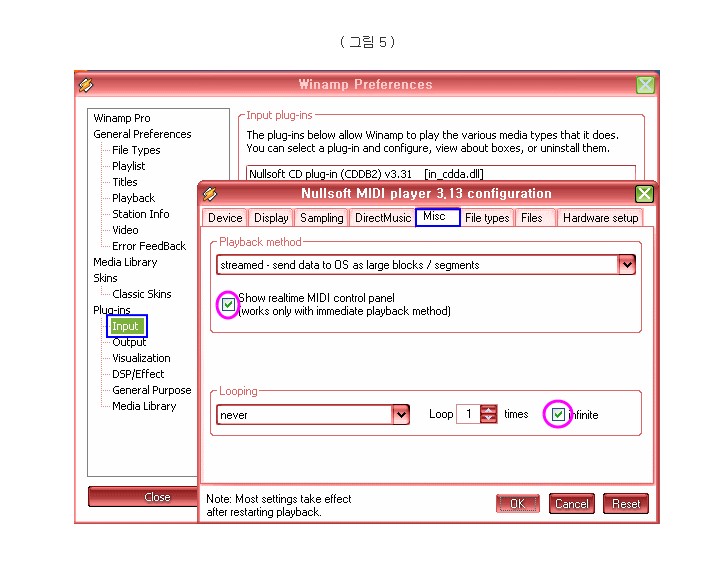Select General Preferences in the tree

tap(142, 134)
